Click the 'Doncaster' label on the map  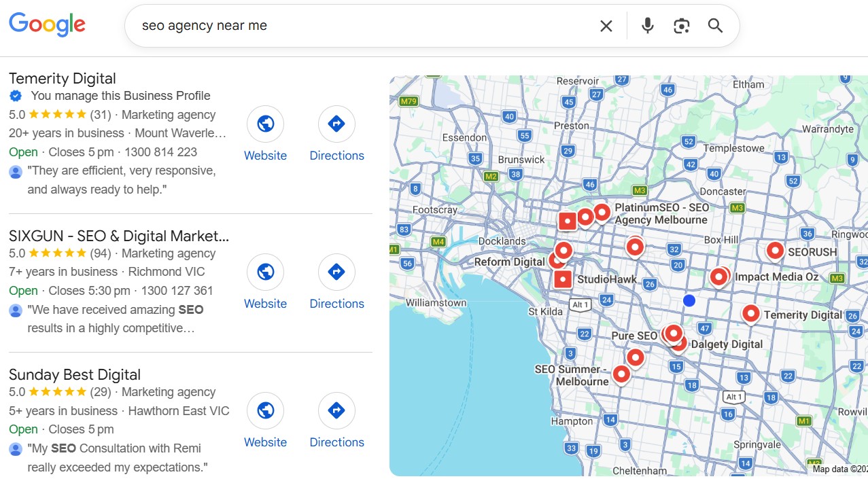(x=723, y=192)
